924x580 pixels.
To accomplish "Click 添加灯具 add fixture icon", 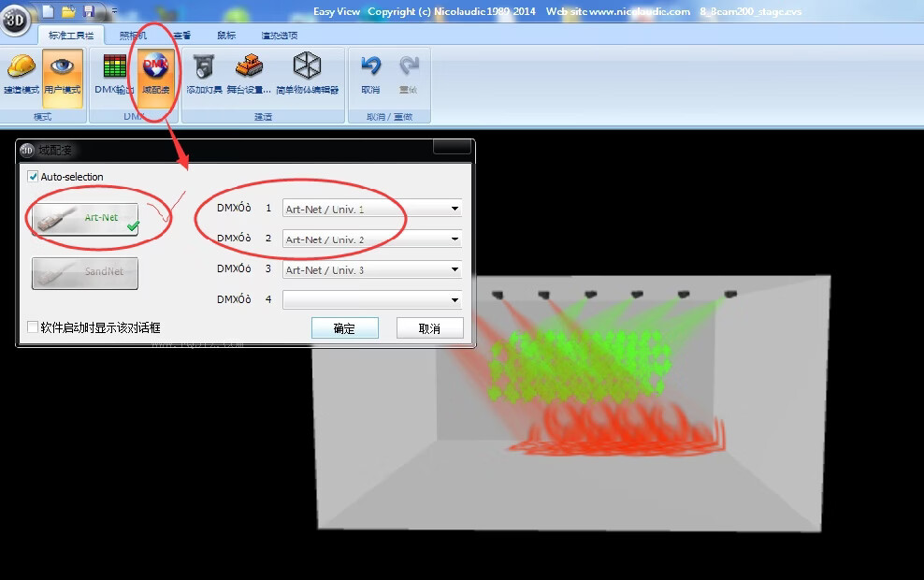I will point(204,75).
